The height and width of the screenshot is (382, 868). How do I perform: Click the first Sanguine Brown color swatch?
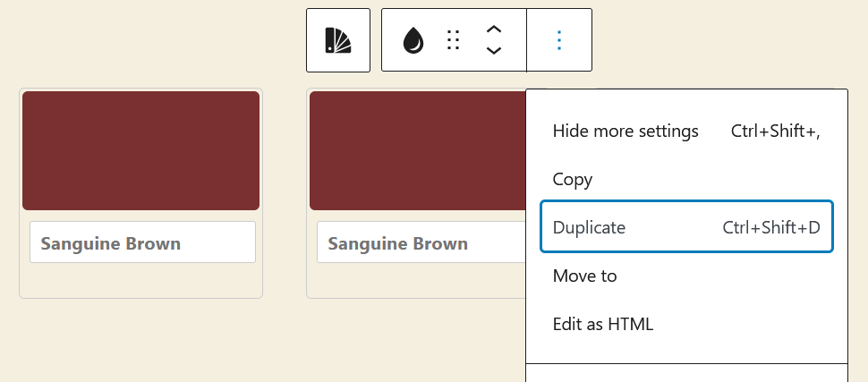tap(140, 150)
